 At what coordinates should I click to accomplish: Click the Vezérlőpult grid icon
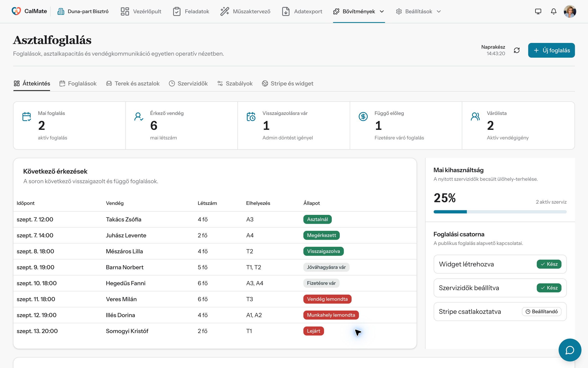click(x=125, y=12)
